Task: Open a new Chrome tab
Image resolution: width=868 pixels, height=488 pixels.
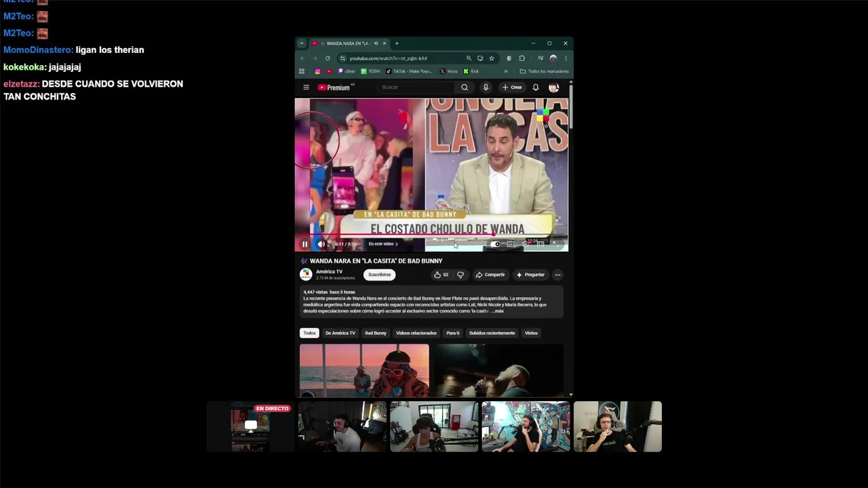Action: click(397, 43)
